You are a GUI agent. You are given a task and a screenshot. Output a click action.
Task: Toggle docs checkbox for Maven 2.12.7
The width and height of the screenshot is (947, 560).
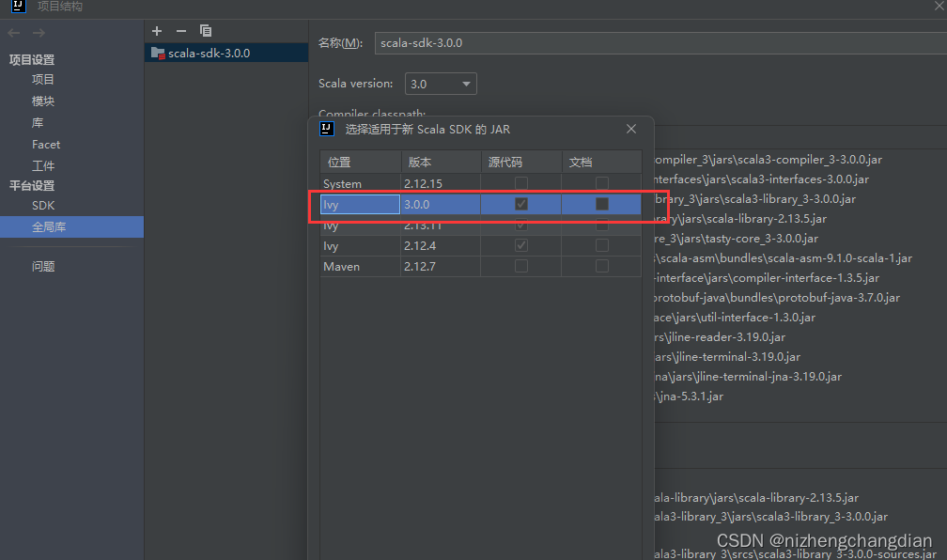tap(602, 266)
